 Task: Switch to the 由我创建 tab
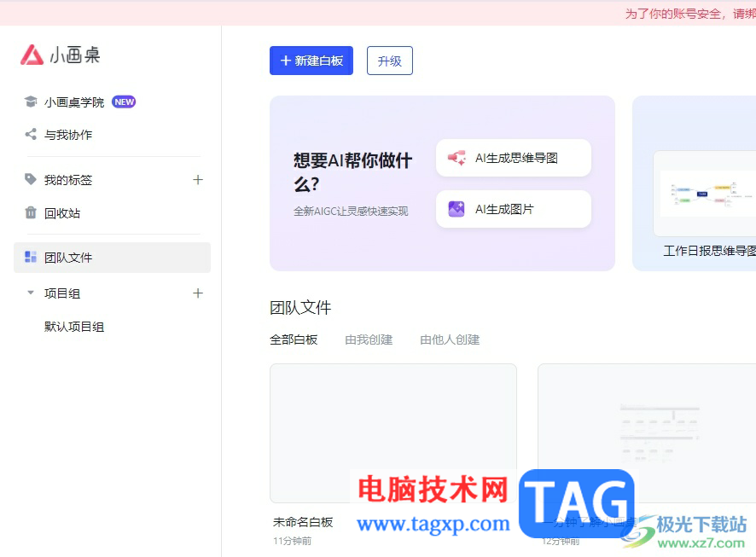(369, 339)
